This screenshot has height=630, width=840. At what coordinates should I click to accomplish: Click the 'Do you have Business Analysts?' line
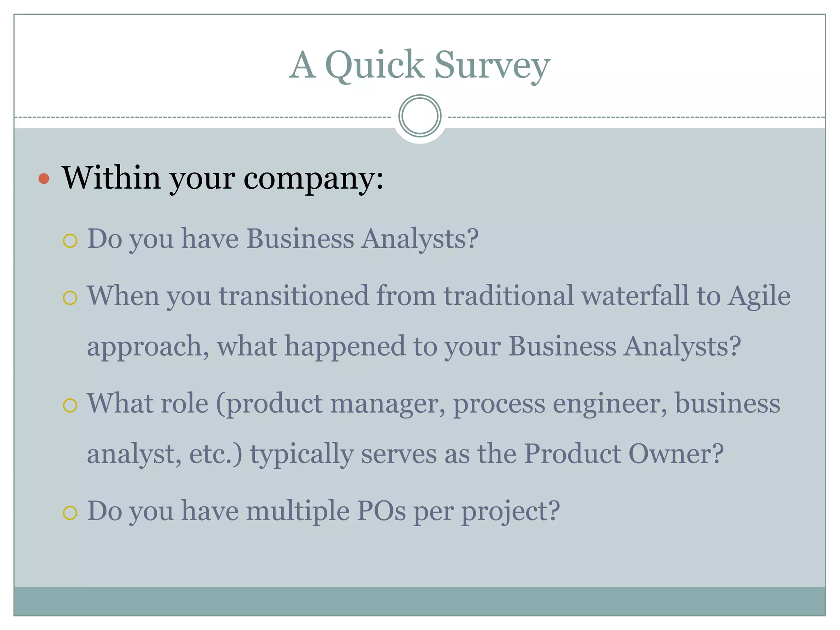click(x=283, y=238)
